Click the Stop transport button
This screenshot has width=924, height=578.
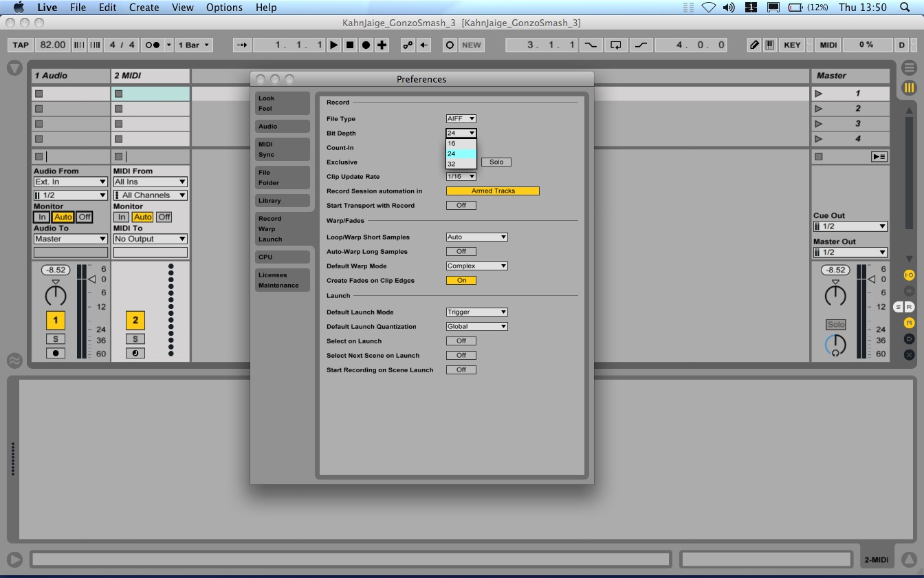tap(350, 45)
